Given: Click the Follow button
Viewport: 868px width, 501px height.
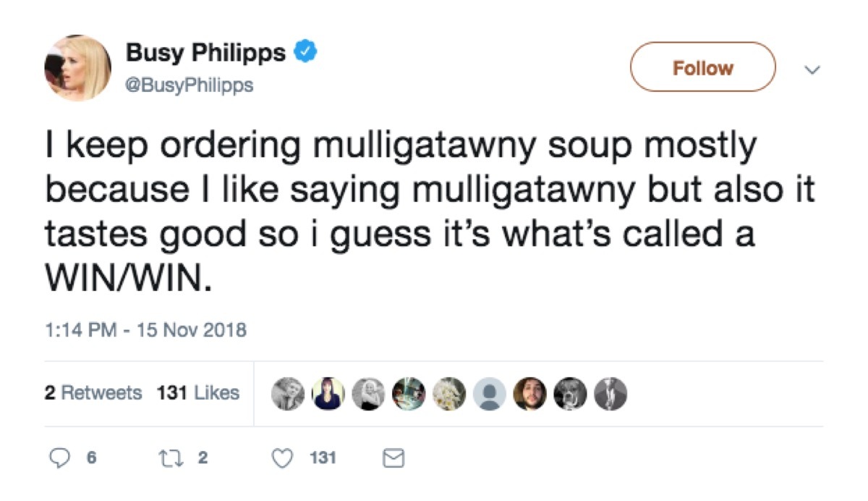Looking at the screenshot, I should (x=702, y=67).
